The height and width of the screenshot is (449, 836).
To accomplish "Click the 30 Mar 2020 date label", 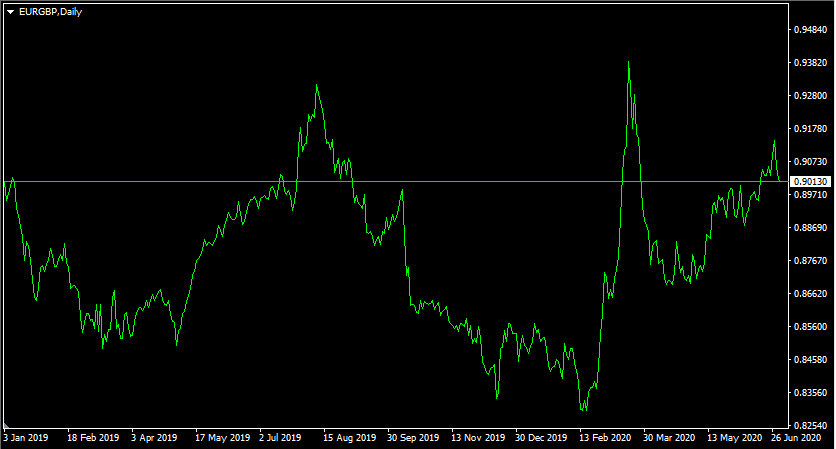I will [x=669, y=438].
